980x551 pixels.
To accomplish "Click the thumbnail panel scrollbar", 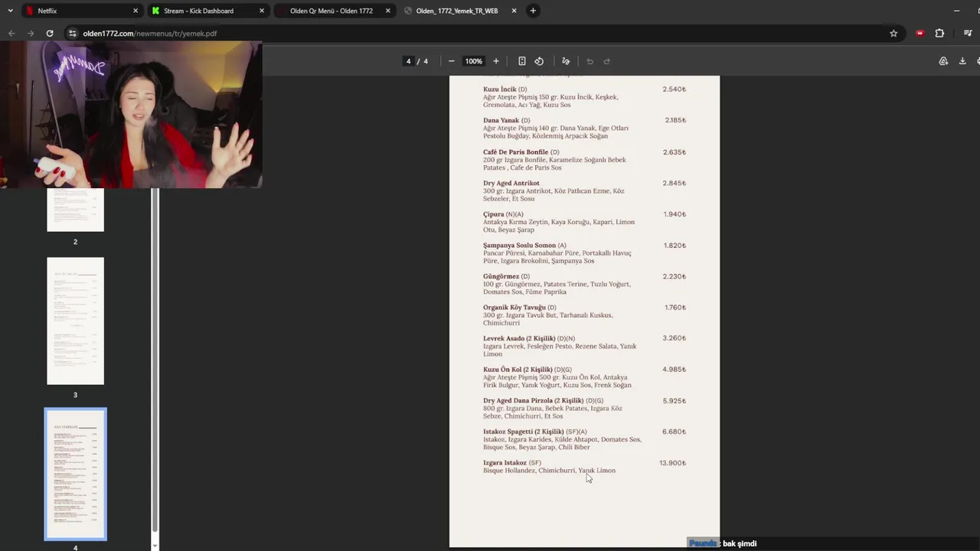I will 155,360.
